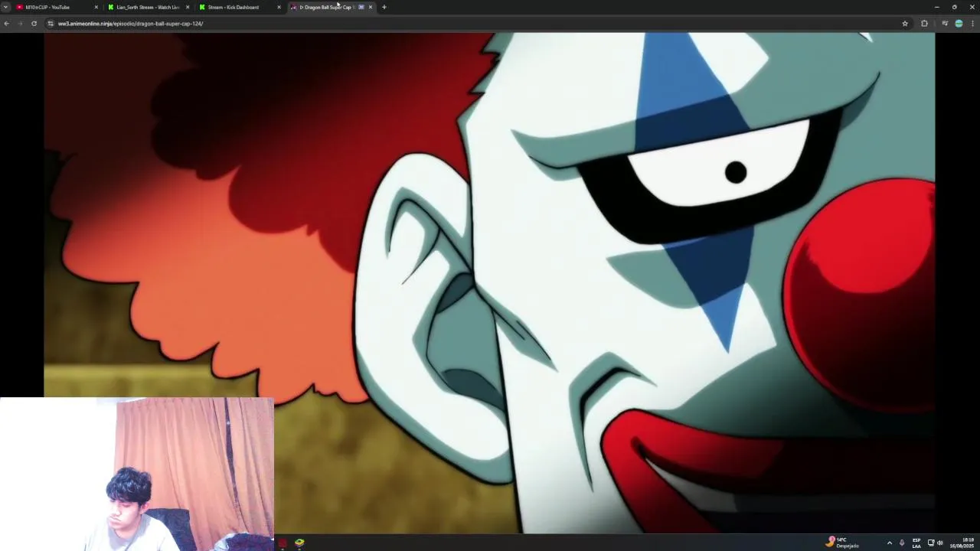
Task: Close the M10eCUP - YouTube tab
Action: click(x=96, y=7)
